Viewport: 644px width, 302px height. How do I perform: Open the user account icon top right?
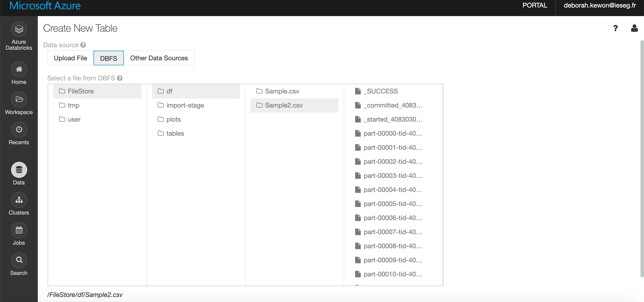click(634, 28)
